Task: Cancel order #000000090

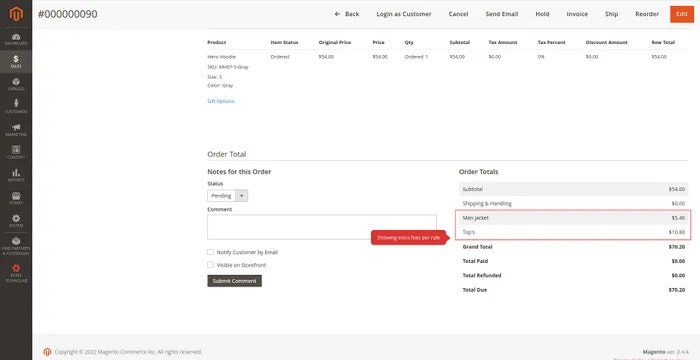Action: tap(458, 14)
